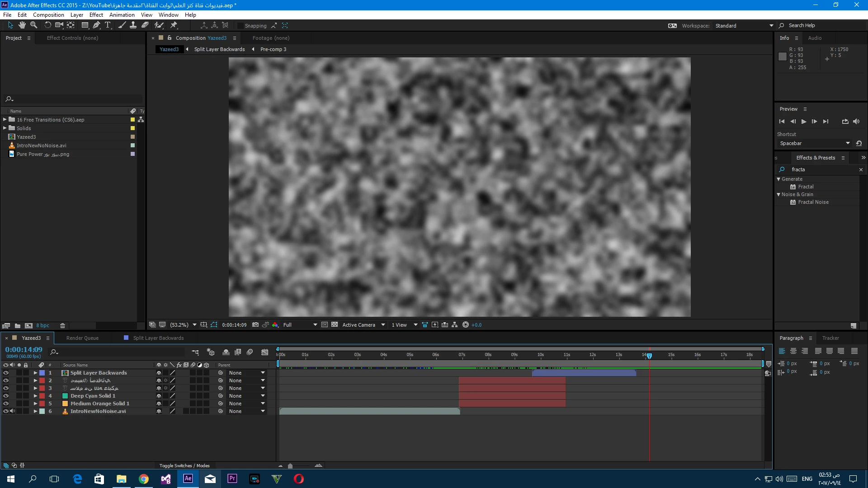Hide the Deep Cyan Solid 1 layer
The image size is (868, 488).
coord(6,396)
